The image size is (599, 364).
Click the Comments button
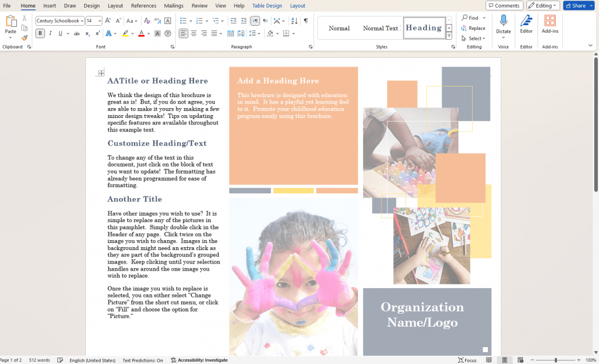point(504,6)
